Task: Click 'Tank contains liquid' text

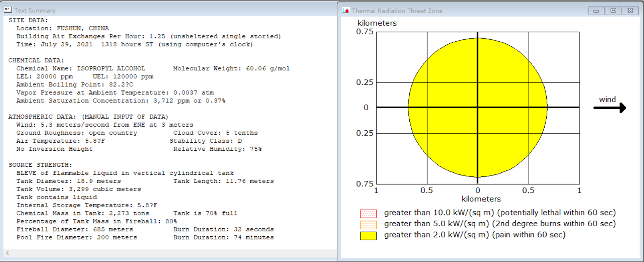Action: pos(56,197)
